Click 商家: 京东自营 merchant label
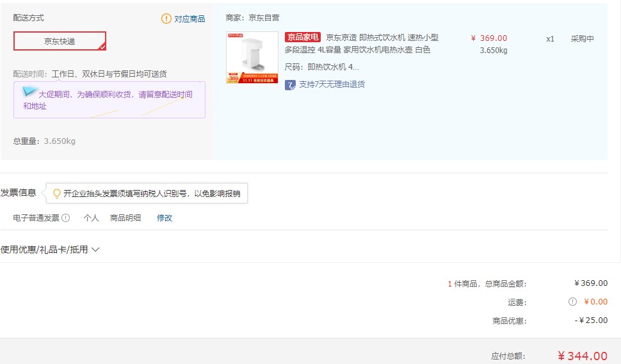 click(x=252, y=18)
